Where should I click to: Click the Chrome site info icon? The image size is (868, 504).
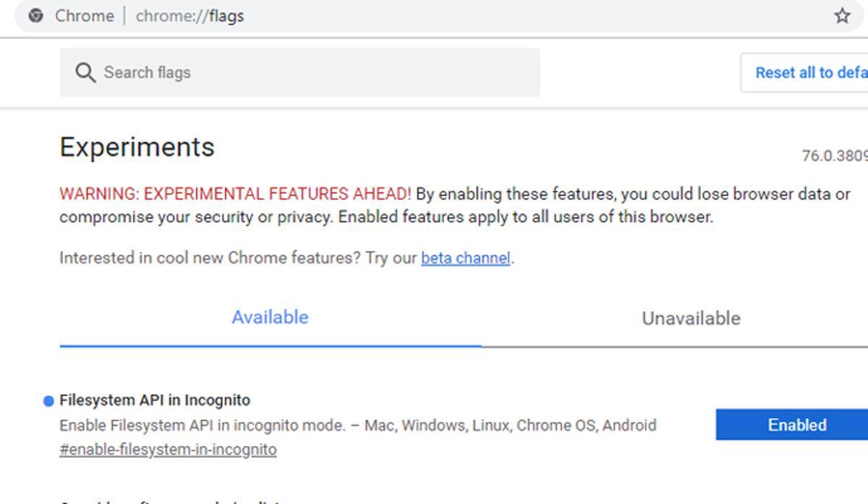click(35, 16)
